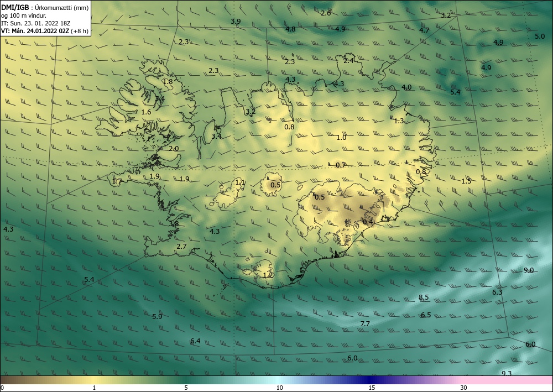Viewport: 553px width, 392px height.
Task: Click the 2.4 value on the north coast
Action: [x=348, y=61]
